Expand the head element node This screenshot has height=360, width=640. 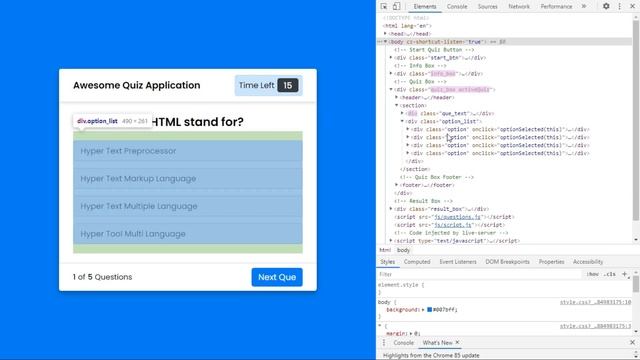pyautogui.click(x=385, y=34)
